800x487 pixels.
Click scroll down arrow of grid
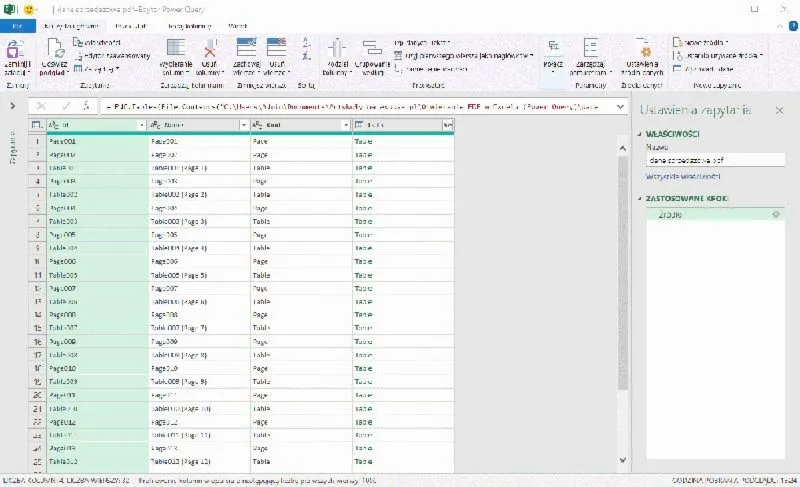point(622,460)
